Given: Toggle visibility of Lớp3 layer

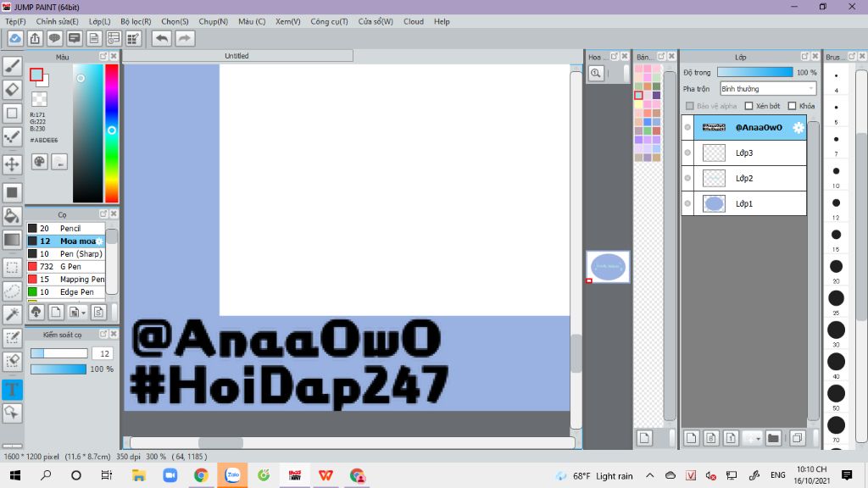Looking at the screenshot, I should click(x=687, y=152).
